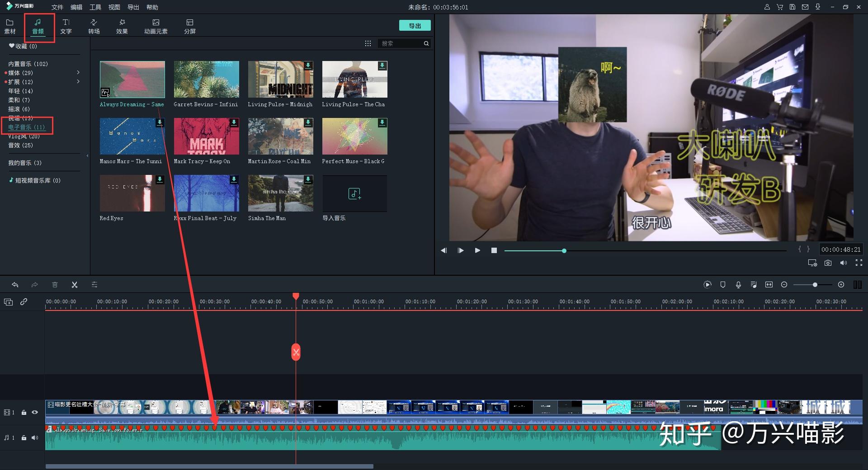Zoom out the timeline with minus icon

point(784,285)
